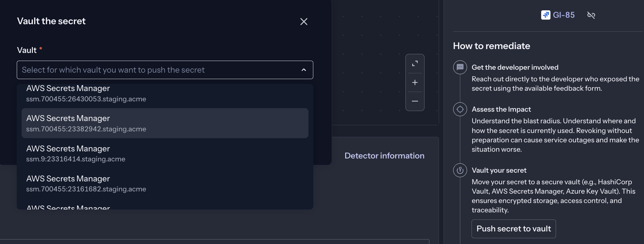Viewport: 644px width, 244px height.
Task: Close the Vault the secret dialog
Action: (x=304, y=22)
